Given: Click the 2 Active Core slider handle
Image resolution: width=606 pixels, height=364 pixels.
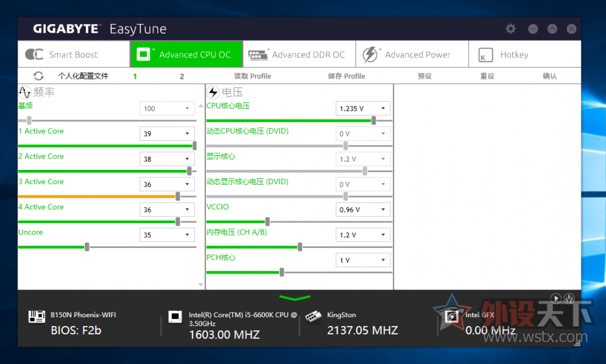Looking at the screenshot, I should coord(190,171).
